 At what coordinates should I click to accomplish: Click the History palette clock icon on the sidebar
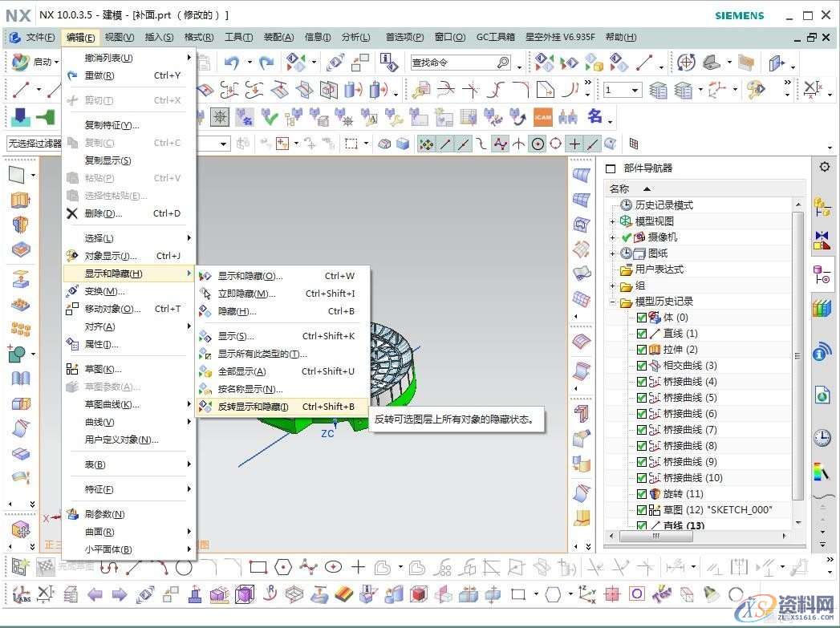[x=824, y=436]
